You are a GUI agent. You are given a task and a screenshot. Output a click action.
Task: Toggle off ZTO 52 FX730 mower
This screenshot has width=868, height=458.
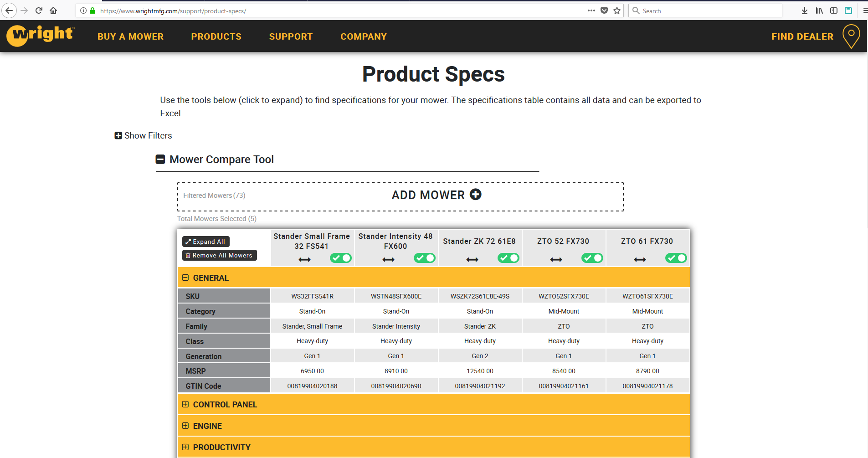pos(592,258)
